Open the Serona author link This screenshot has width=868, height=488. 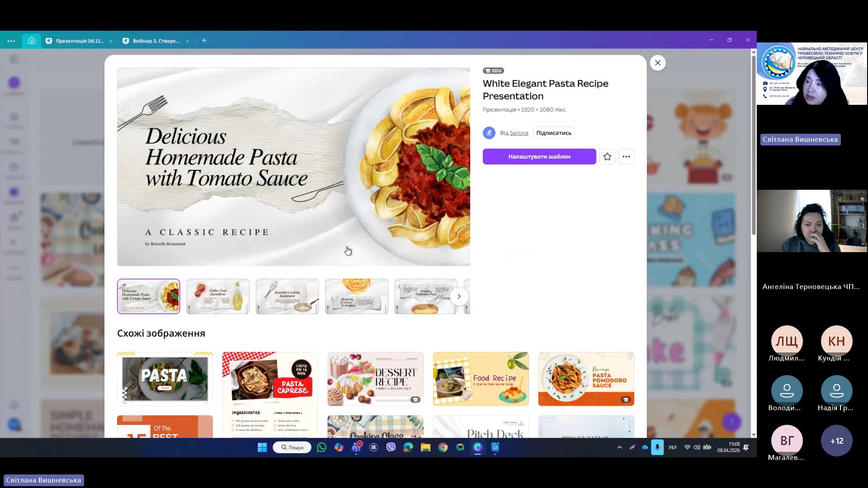tap(519, 133)
